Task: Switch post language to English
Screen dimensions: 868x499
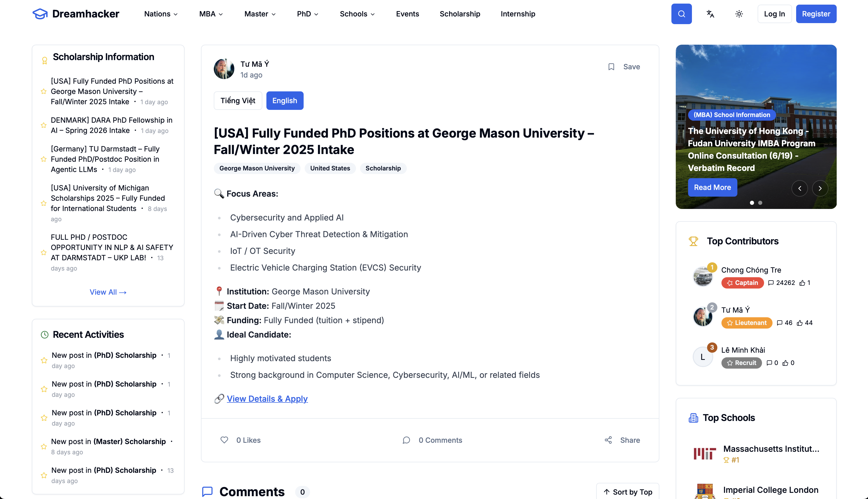Action: click(x=284, y=100)
